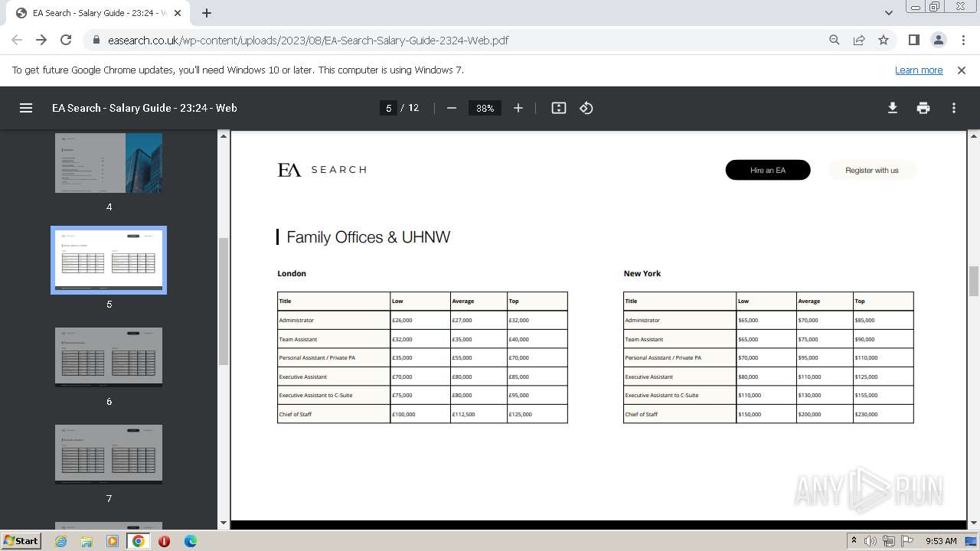View site information lock icon
The image size is (980, 551).
click(x=96, y=40)
